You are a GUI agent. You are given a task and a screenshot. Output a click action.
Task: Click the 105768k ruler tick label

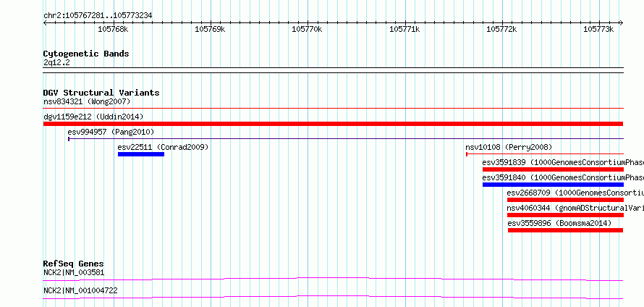pos(113,29)
